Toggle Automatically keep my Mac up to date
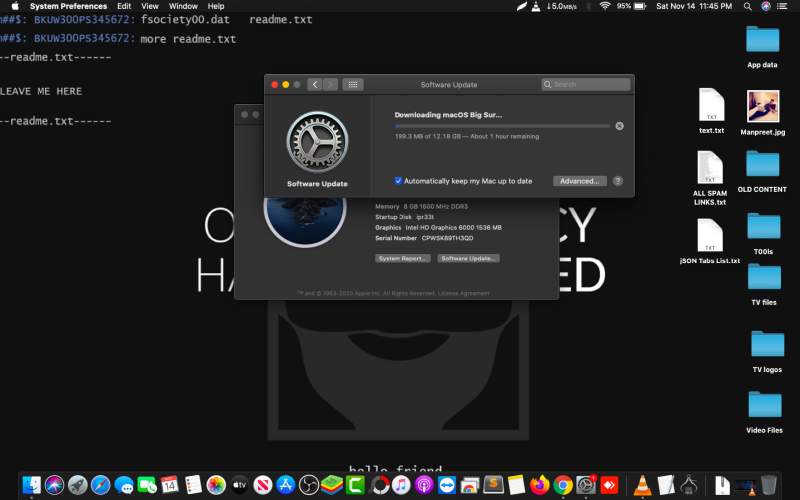This screenshot has height=500, width=800. pyautogui.click(x=398, y=181)
